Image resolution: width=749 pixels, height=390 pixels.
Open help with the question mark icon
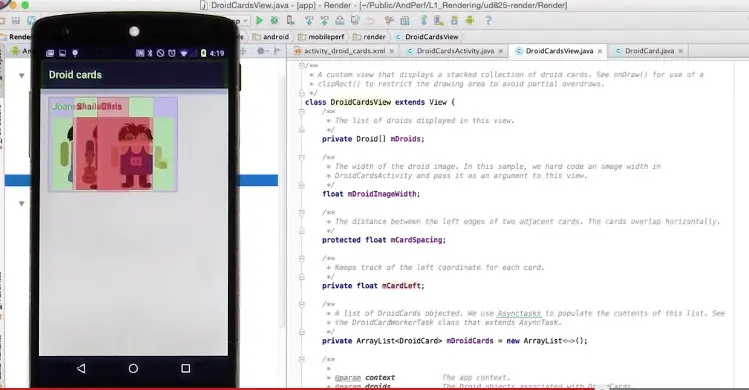(x=488, y=21)
